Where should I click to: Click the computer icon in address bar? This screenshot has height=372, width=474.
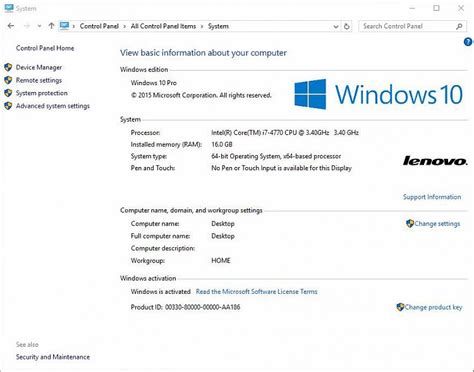tap(64, 26)
